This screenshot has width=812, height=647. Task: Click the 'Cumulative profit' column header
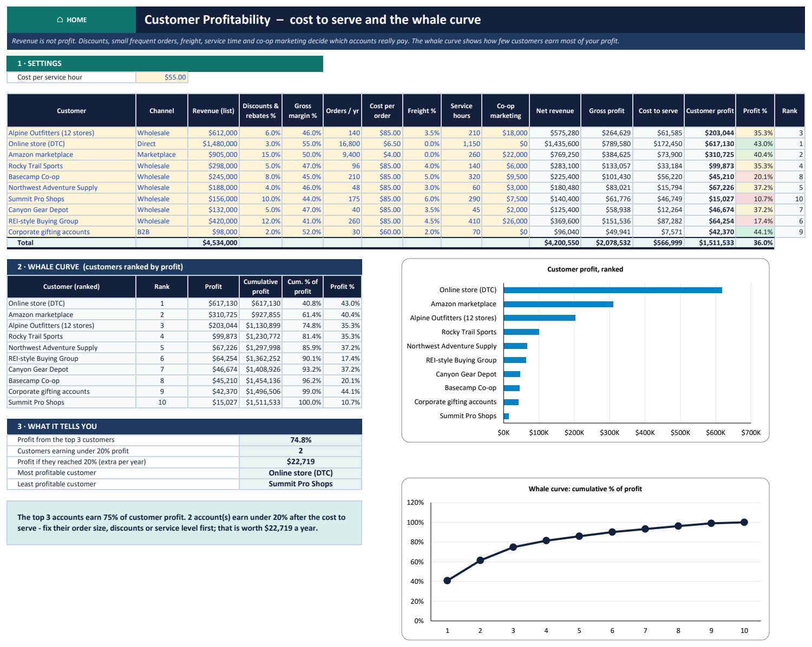click(260, 287)
